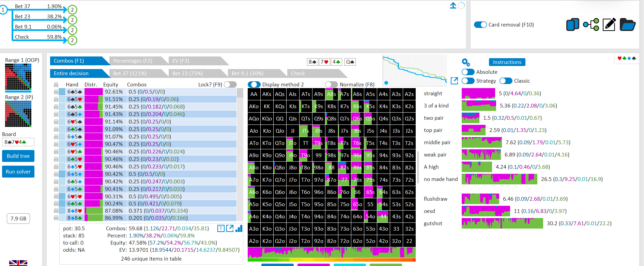Click the hand list vertical scrollbar
The height and width of the screenshot is (266, 644).
coord(240,155)
